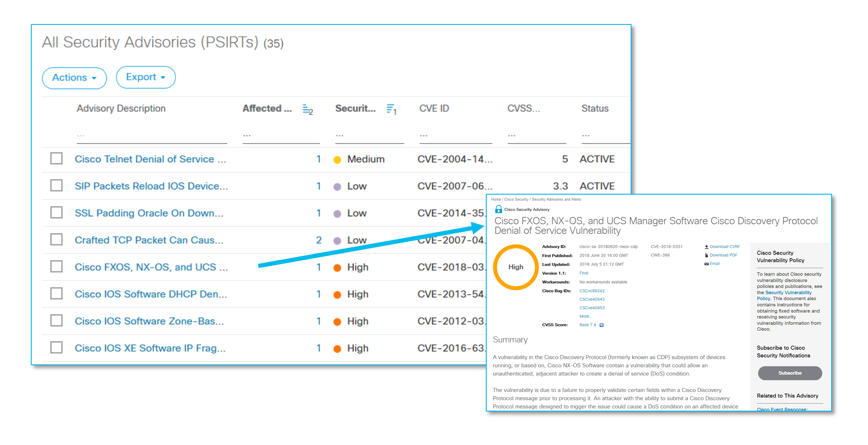Screen dimensions: 868x445
Task: Expand More Cisco Bug IDs
Action: pyautogui.click(x=585, y=316)
